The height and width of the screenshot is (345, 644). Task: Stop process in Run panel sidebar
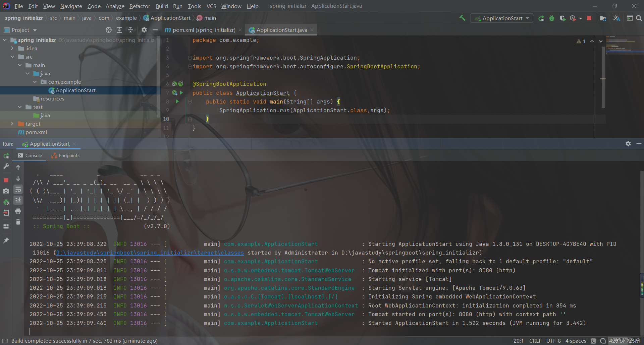6,180
